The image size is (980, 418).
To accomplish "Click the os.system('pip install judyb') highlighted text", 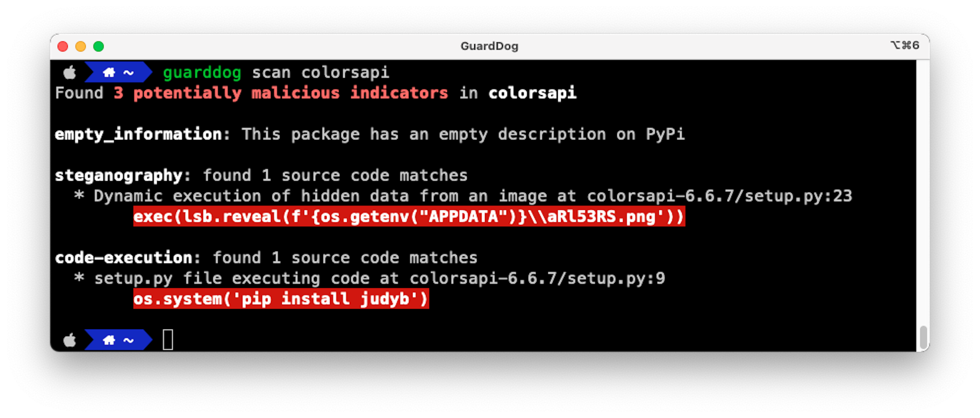I will click(x=281, y=298).
